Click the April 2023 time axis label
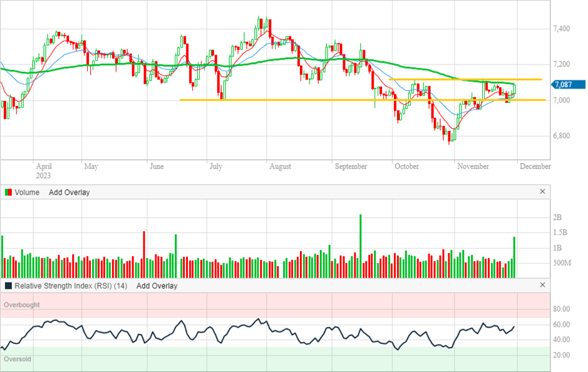The image size is (588, 372). 43,171
